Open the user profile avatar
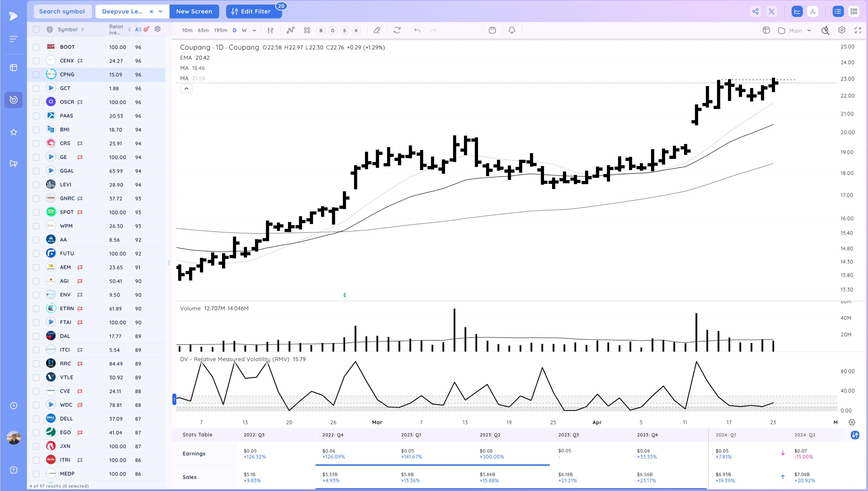868x491 pixels. coord(13,437)
